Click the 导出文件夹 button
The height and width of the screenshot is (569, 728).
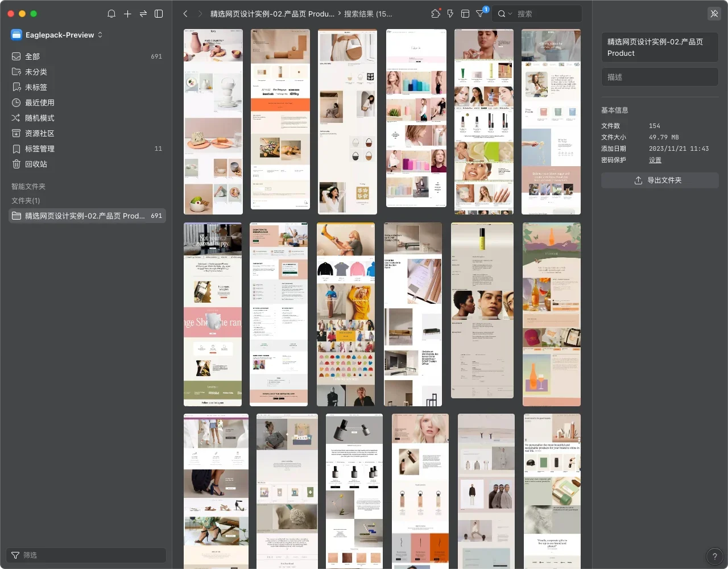pos(660,180)
